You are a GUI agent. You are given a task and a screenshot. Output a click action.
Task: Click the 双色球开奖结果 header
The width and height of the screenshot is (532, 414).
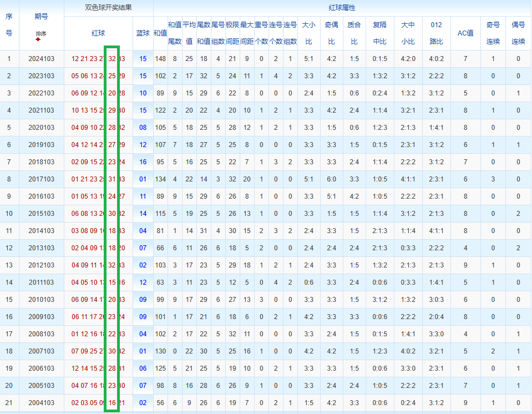(108, 7)
